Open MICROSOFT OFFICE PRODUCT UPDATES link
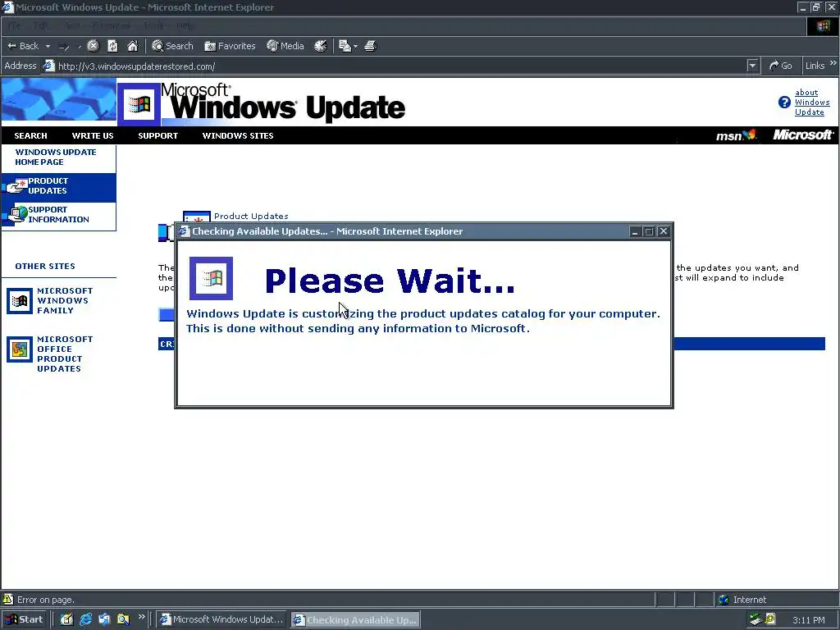The height and width of the screenshot is (630, 840). click(x=65, y=354)
